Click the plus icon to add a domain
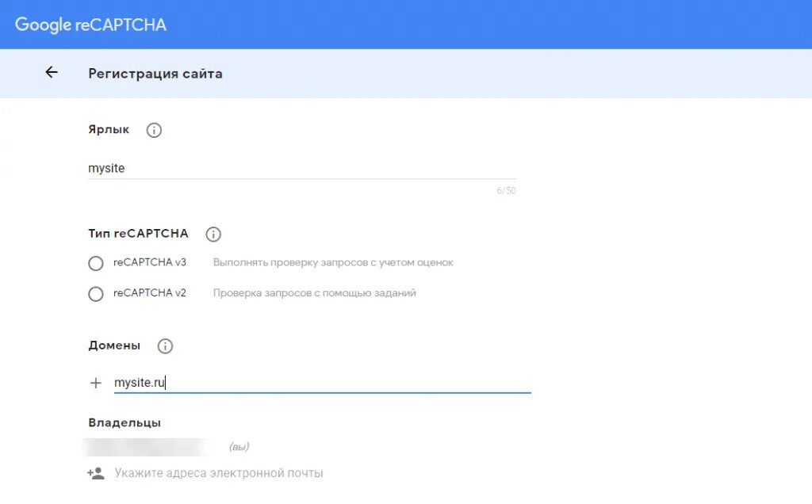812x504 pixels. coord(96,384)
